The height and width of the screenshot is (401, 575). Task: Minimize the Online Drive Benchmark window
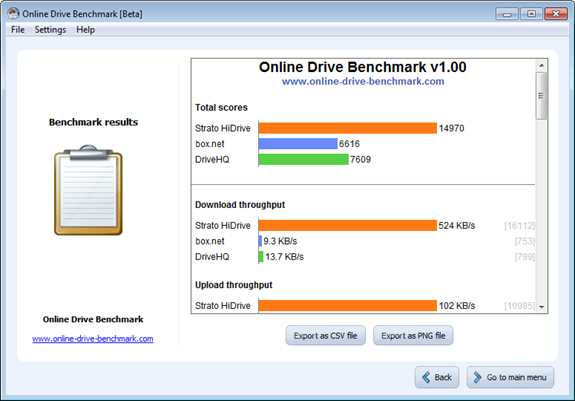507,14
